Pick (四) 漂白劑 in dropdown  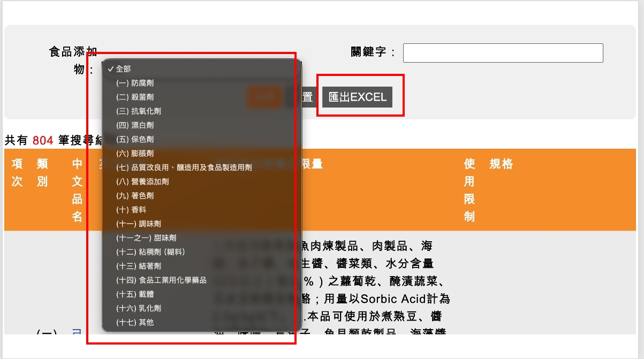135,125
